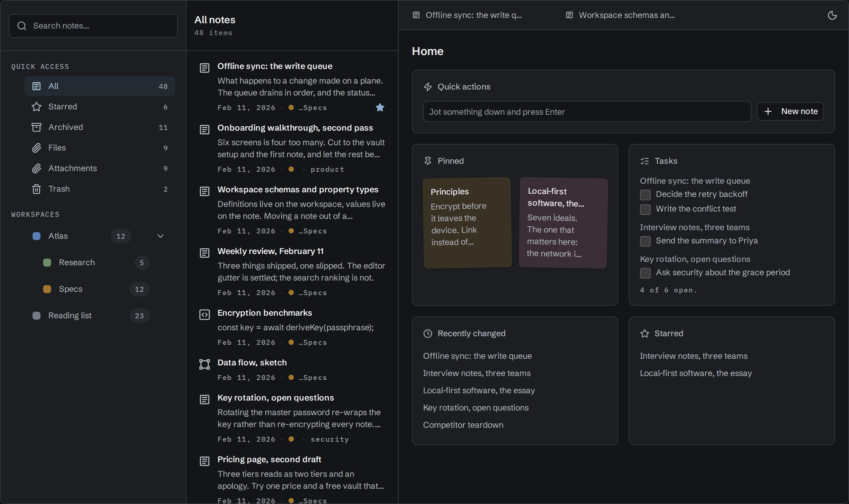Open the Principles pinned card
Screen dimensions: 849x504
467,222
